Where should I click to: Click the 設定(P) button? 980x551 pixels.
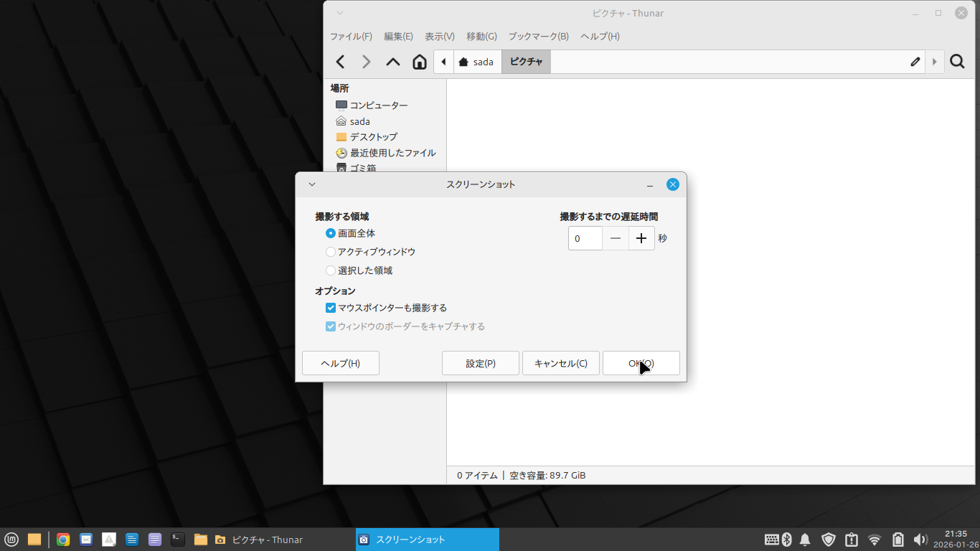tap(481, 363)
